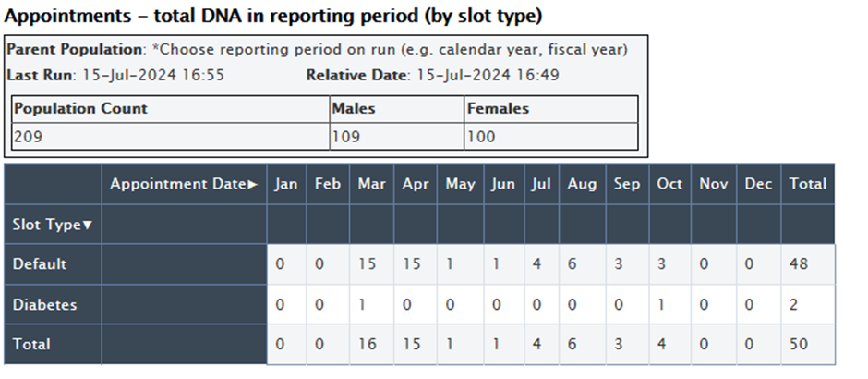Click the Males header cell
The height and width of the screenshot is (379, 868).
(x=397, y=109)
